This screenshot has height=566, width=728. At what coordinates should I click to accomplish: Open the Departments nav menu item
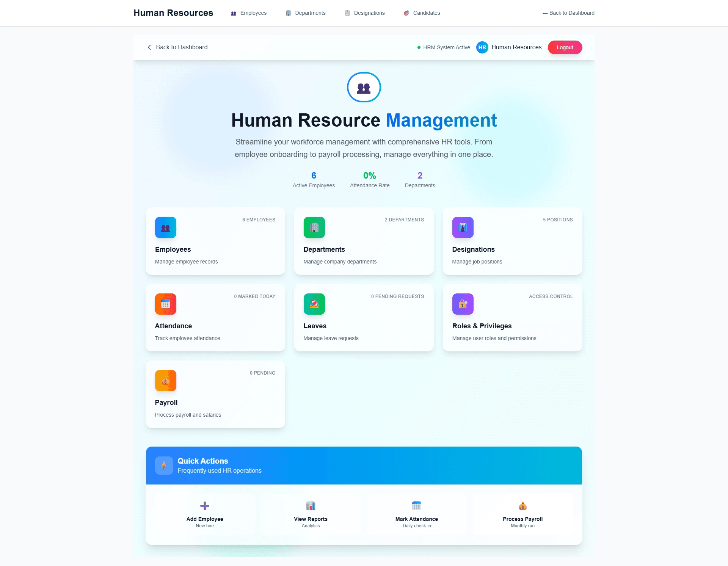(306, 13)
